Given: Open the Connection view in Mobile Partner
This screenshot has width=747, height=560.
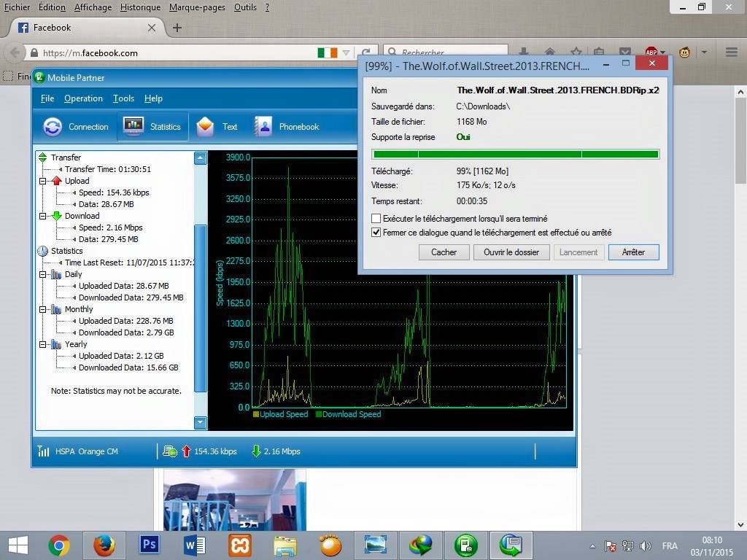Looking at the screenshot, I should [x=76, y=127].
